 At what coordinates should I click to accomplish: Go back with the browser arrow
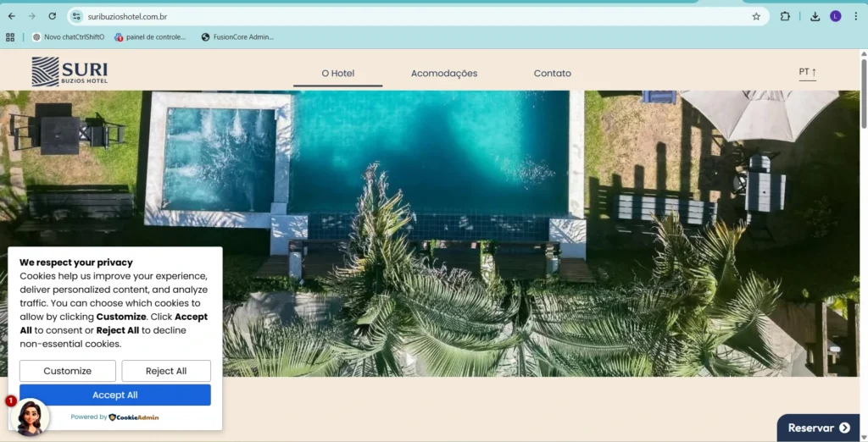tap(12, 16)
